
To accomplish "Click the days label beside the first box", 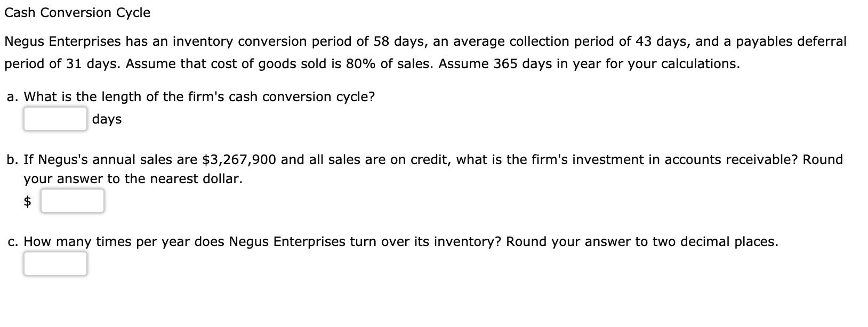I will (106, 119).
